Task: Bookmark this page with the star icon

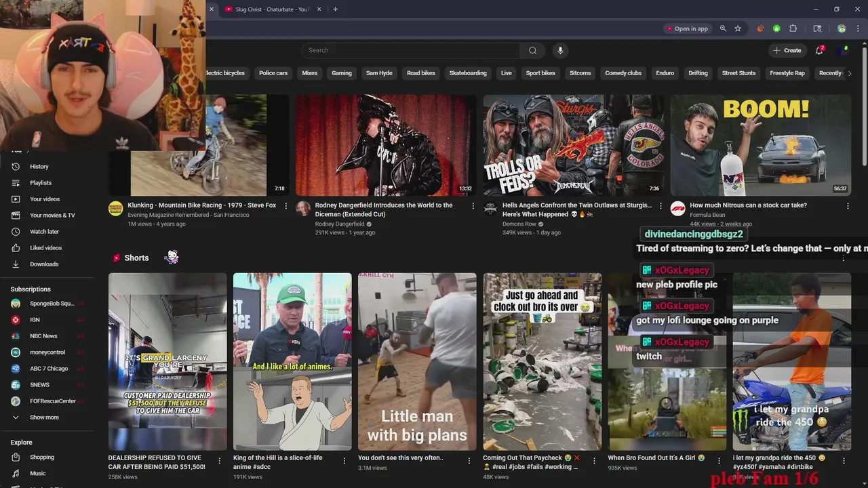Action: click(x=738, y=28)
